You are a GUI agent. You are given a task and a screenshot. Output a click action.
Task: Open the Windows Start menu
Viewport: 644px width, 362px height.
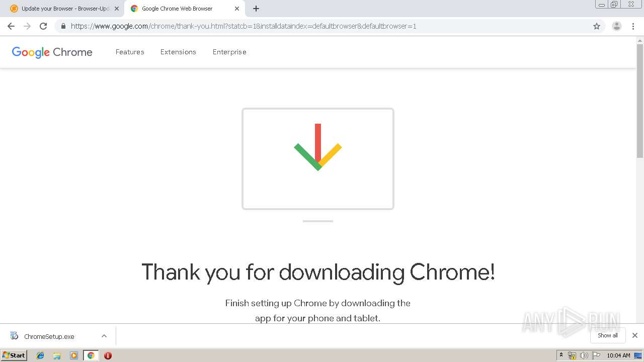(14, 355)
